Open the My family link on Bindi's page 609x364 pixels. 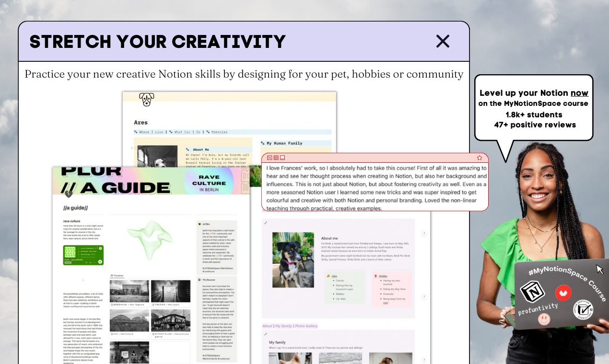click(283, 326)
